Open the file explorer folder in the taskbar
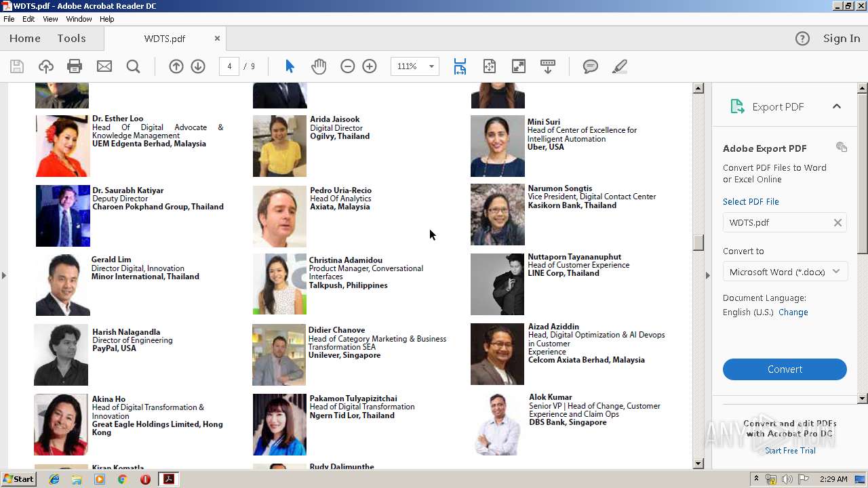The image size is (868, 488). (77, 479)
